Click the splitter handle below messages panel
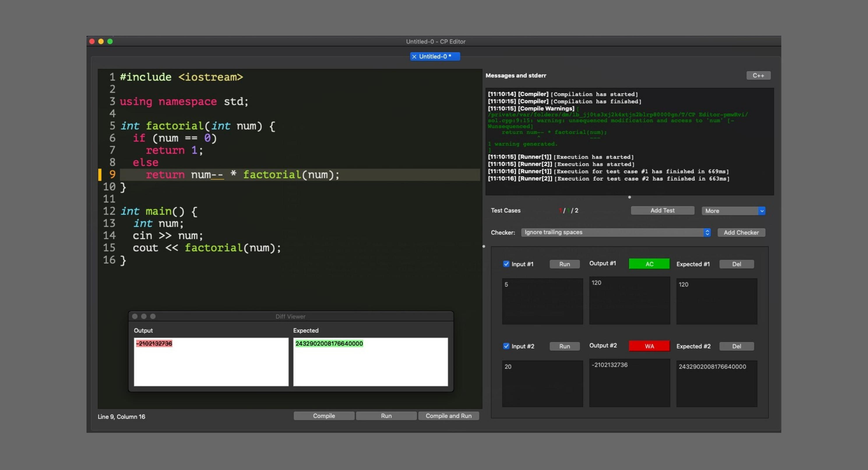Image resolution: width=868 pixels, height=470 pixels. tap(629, 197)
